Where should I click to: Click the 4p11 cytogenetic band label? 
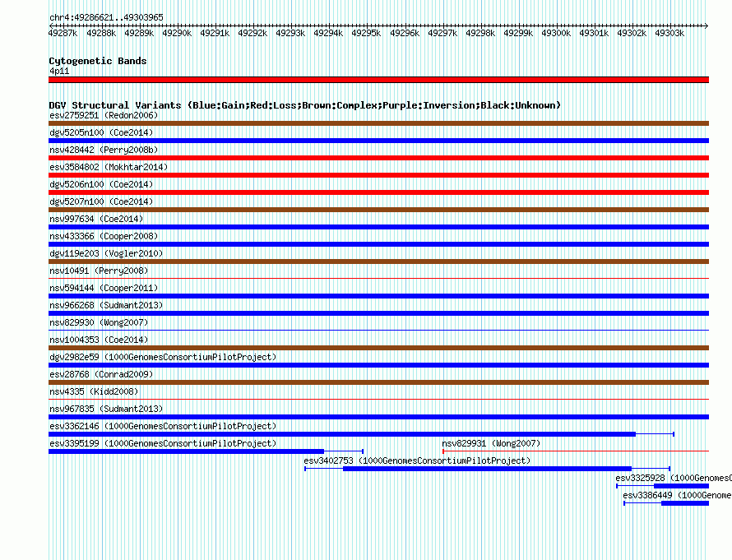tap(59, 71)
